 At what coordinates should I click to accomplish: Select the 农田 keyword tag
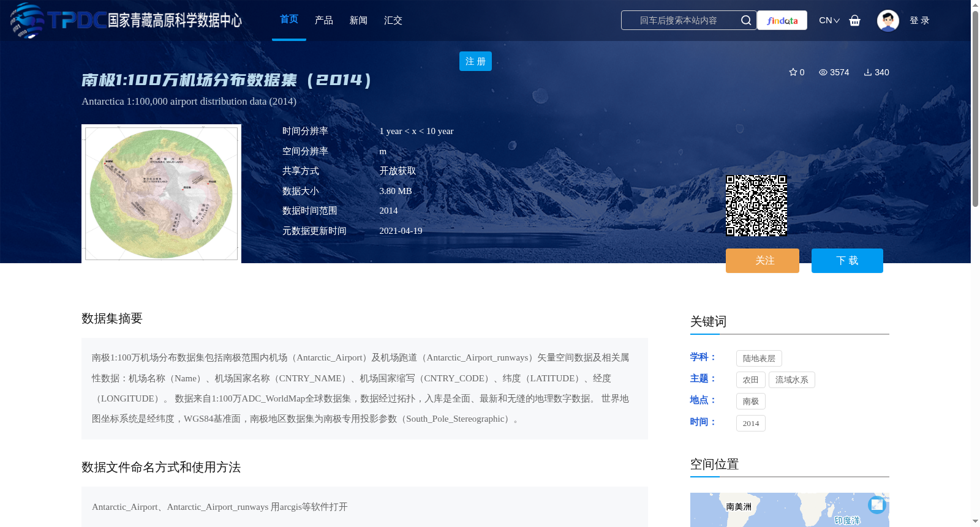[x=750, y=380]
